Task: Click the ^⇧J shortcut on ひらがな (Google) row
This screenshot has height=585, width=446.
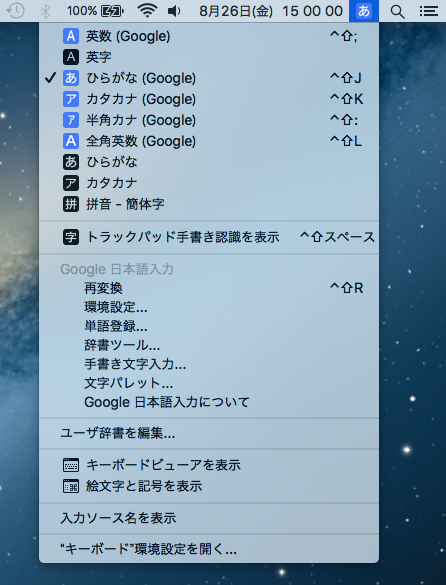Action: pos(346,78)
